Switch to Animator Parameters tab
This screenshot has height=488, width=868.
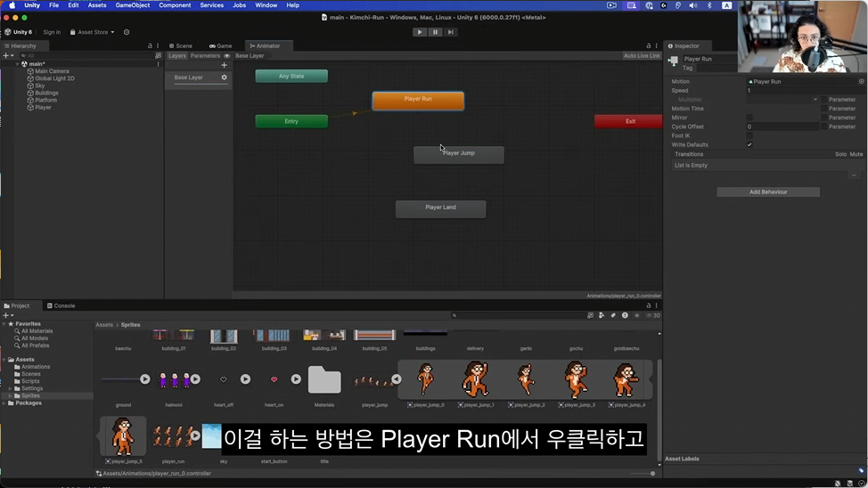pyautogui.click(x=205, y=56)
